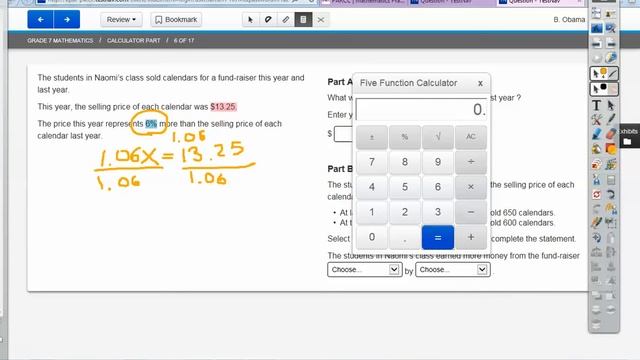The height and width of the screenshot is (360, 640).
Task: Click the blue chart icon in palette
Action: click(596, 28)
